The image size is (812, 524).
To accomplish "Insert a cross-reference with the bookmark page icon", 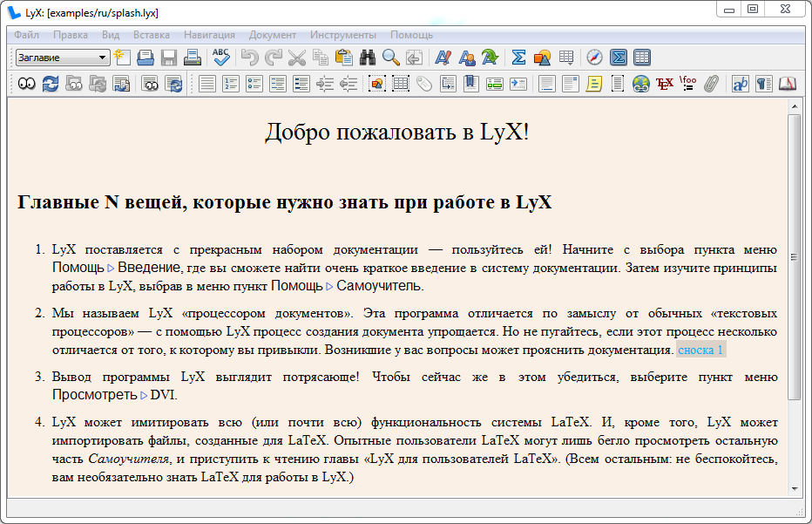I will click(x=471, y=84).
